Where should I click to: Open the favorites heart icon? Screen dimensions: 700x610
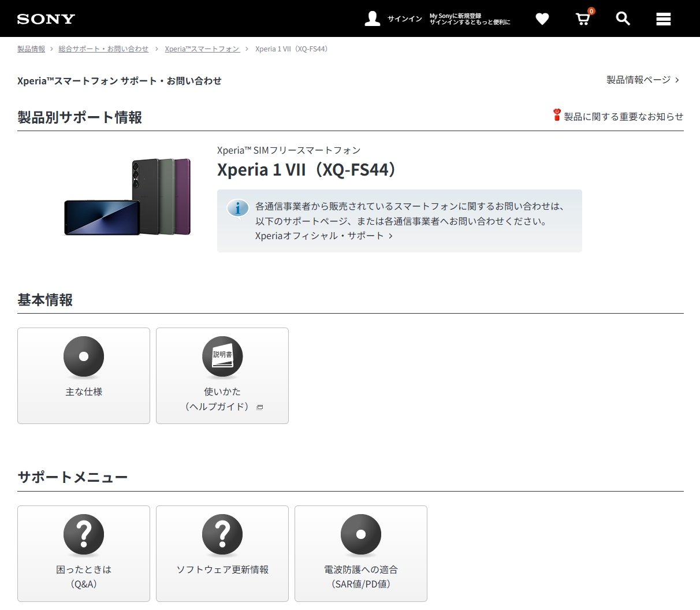[542, 19]
